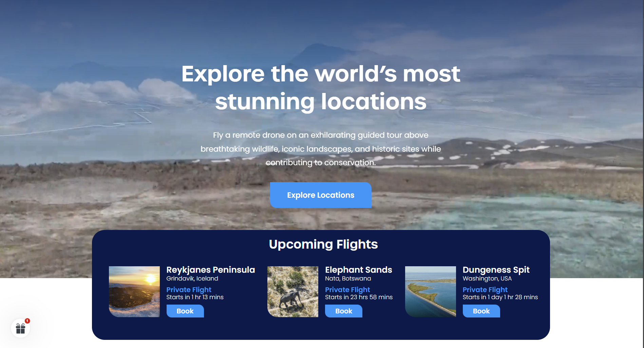644x348 pixels.
Task: Book the Elephant Sands flight
Action: pyautogui.click(x=344, y=311)
